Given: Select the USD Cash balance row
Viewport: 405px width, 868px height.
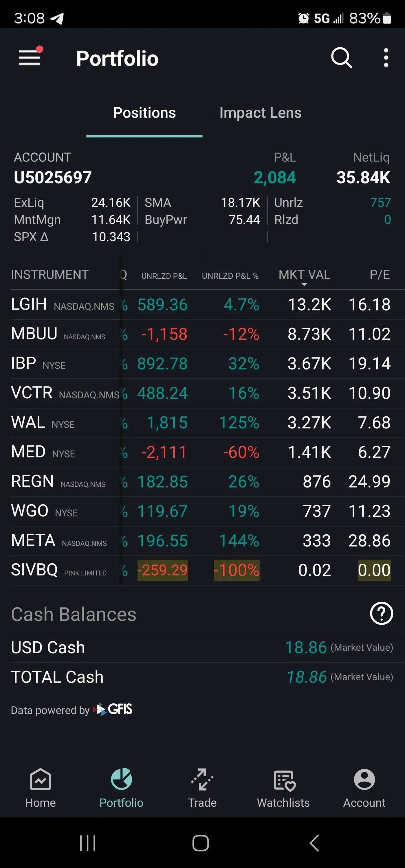Looking at the screenshot, I should pyautogui.click(x=202, y=647).
